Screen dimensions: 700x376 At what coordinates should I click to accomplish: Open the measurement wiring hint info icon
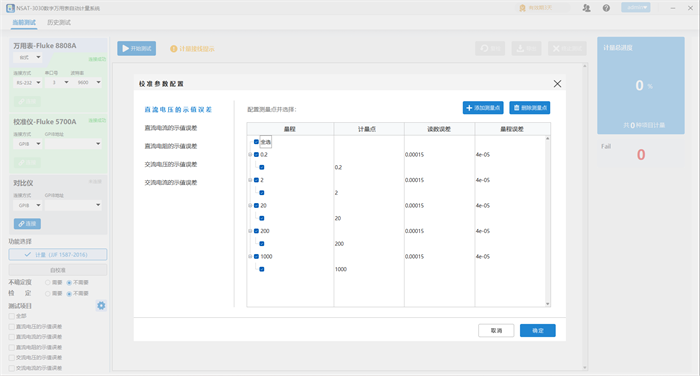174,49
